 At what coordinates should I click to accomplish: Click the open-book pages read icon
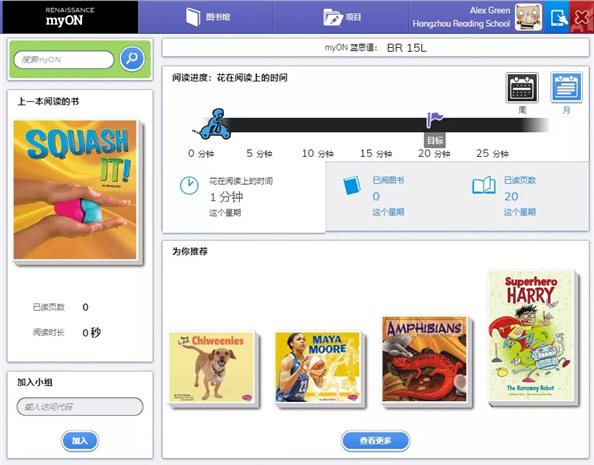(x=484, y=185)
